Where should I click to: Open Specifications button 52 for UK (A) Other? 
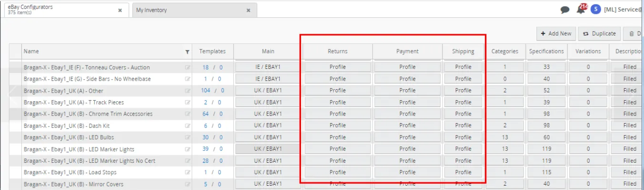tap(546, 90)
